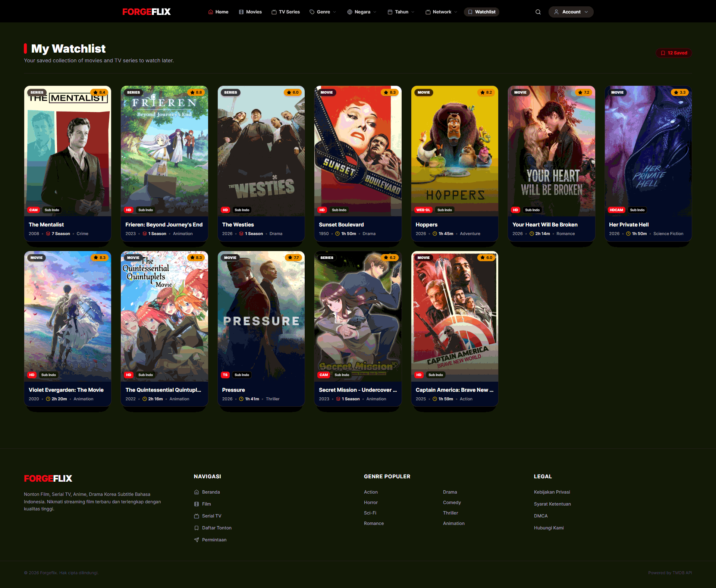
Task: Click the CAM badge on Secret Mission
Action: click(x=324, y=375)
